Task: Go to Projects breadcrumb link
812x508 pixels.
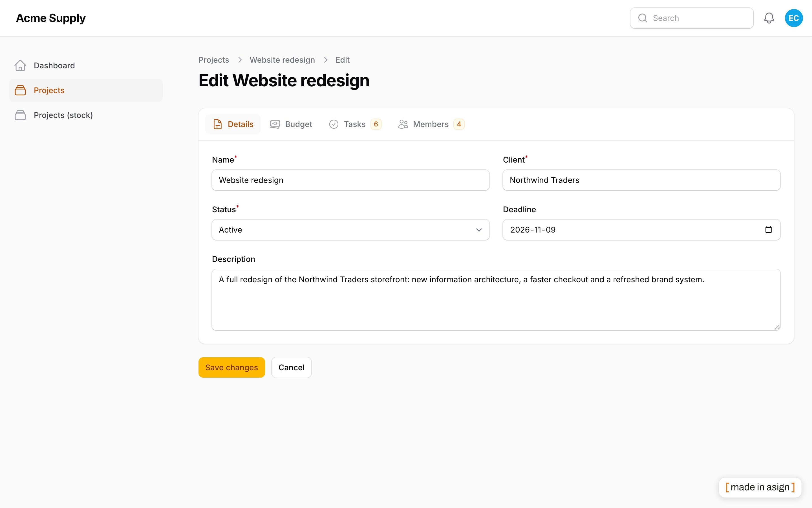Action: (214, 60)
